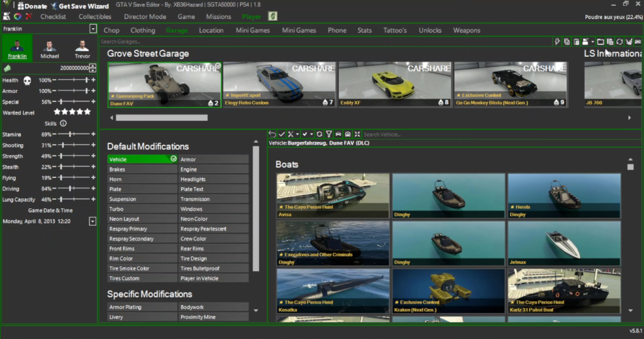Open the game date picker dropdown

pyautogui.click(x=92, y=221)
